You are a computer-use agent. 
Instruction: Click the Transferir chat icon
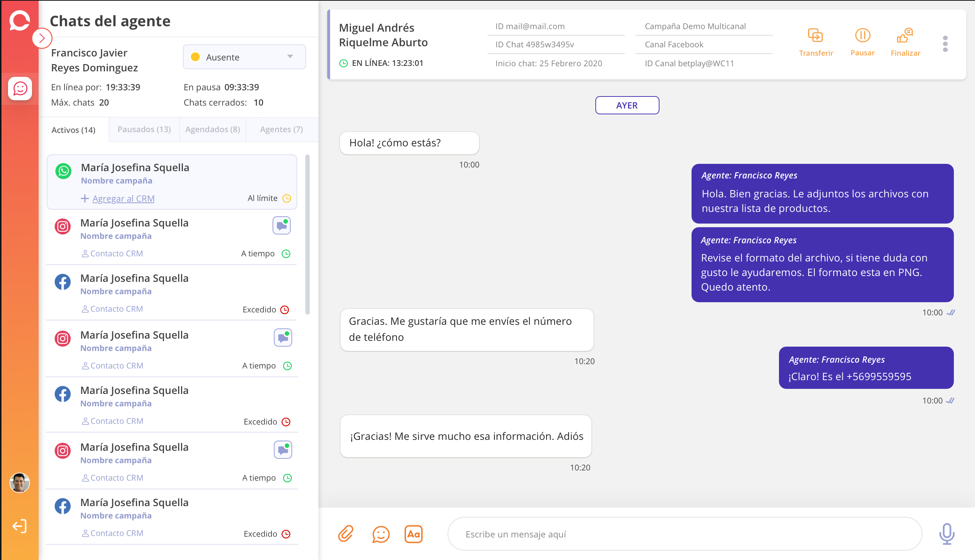point(815,36)
